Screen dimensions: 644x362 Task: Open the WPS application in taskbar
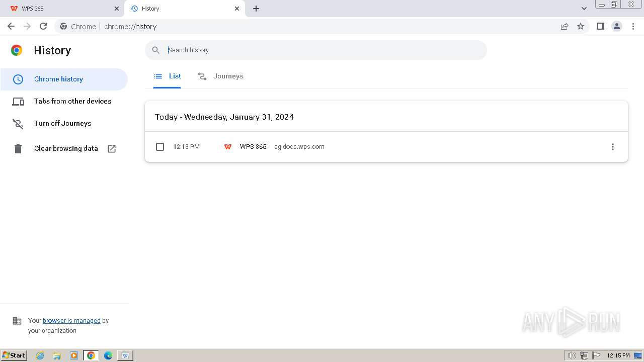click(125, 355)
